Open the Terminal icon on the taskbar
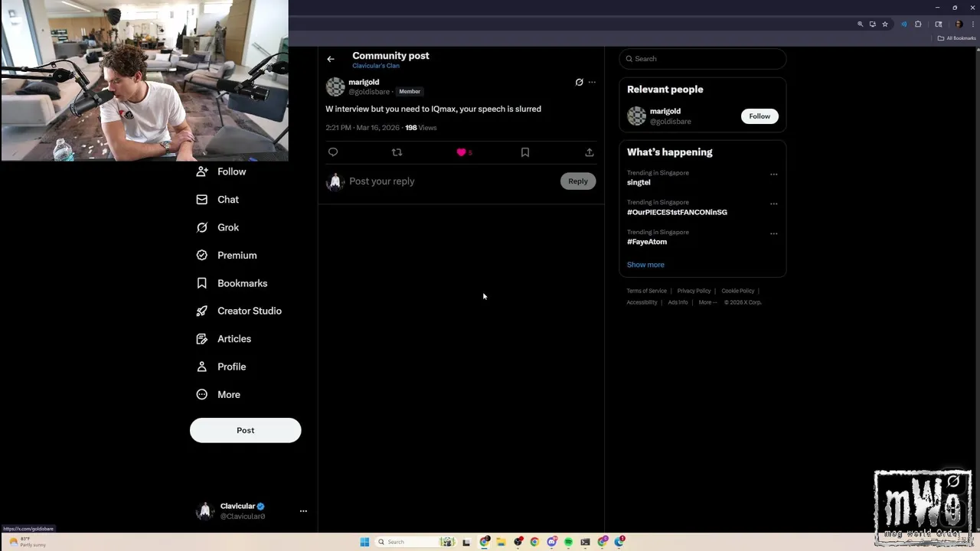The height and width of the screenshot is (551, 980). tap(585, 542)
